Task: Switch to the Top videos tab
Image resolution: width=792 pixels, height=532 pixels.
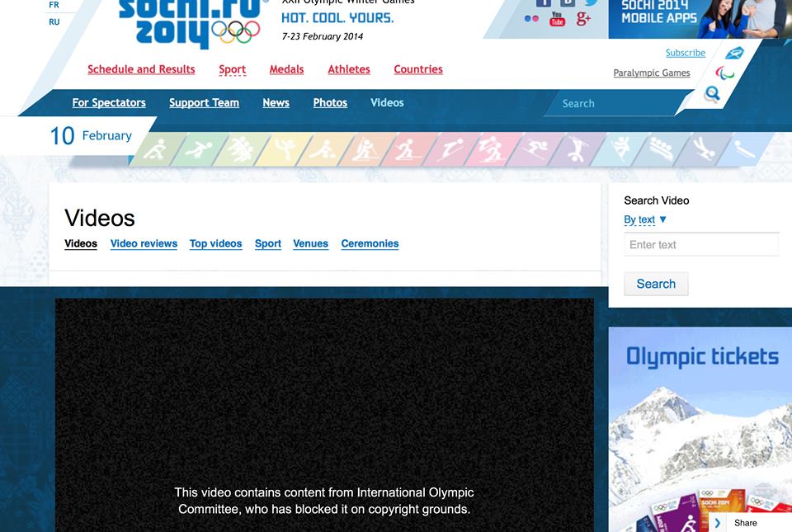Action: (215, 244)
